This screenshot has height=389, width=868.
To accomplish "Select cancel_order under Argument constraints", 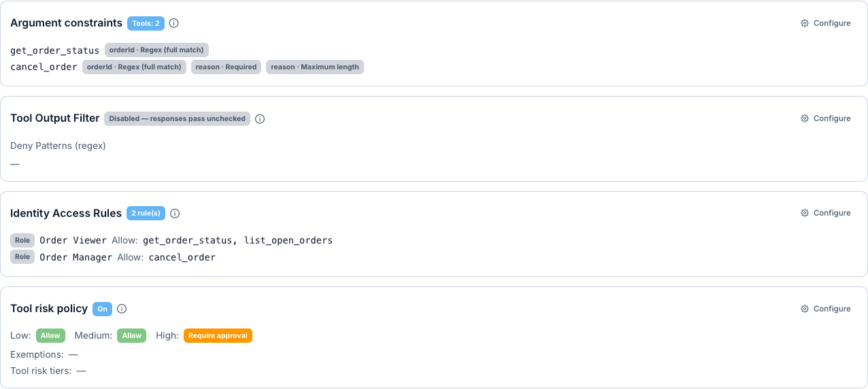I will [44, 67].
